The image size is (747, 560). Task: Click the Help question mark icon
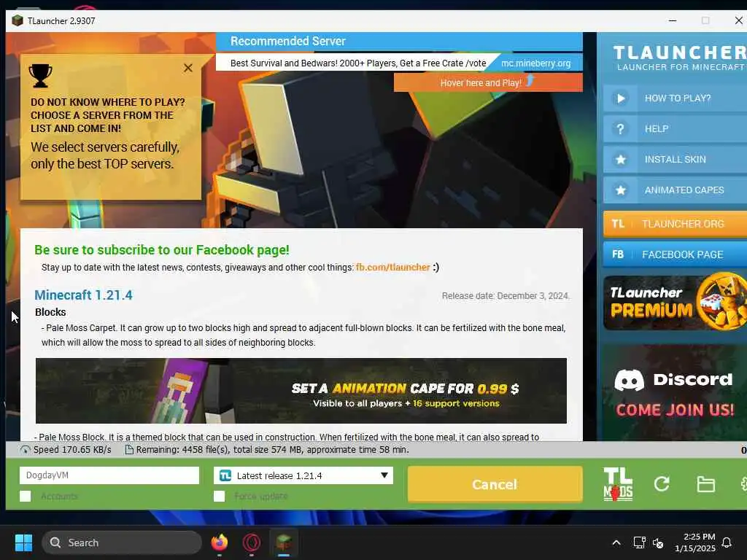coord(620,129)
